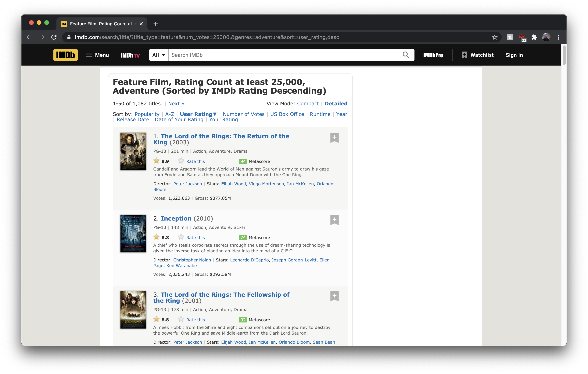Viewport: 588px width, 374px height.
Task: Sort by Runtime
Action: (320, 114)
